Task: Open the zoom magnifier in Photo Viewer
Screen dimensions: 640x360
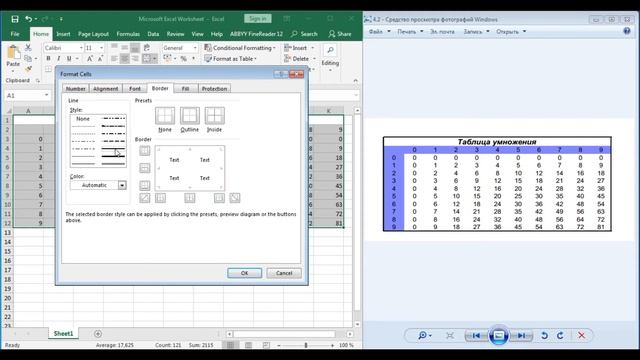Action: coord(424,336)
